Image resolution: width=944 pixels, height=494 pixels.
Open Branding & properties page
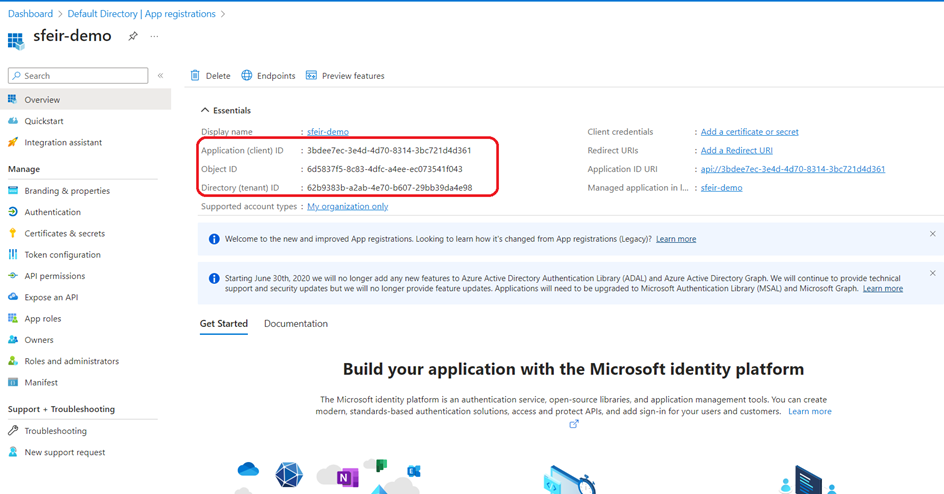tap(67, 191)
